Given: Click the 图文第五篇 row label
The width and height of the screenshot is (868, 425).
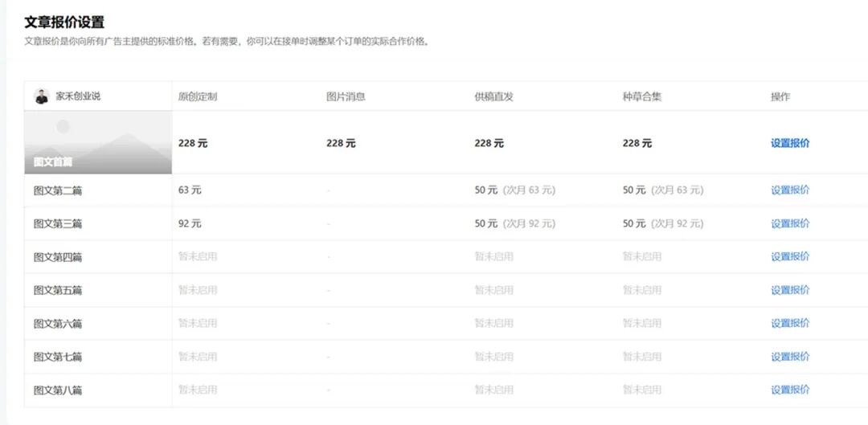Looking at the screenshot, I should coord(58,291).
